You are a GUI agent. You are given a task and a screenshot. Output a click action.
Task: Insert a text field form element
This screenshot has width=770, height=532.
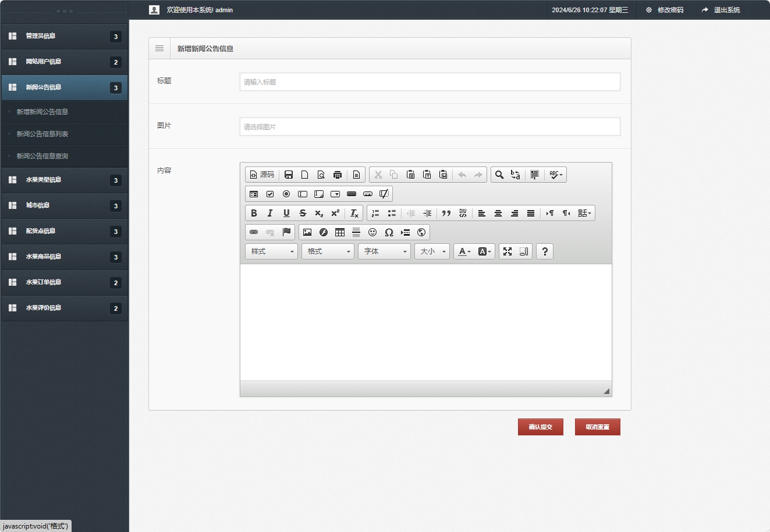coord(303,194)
